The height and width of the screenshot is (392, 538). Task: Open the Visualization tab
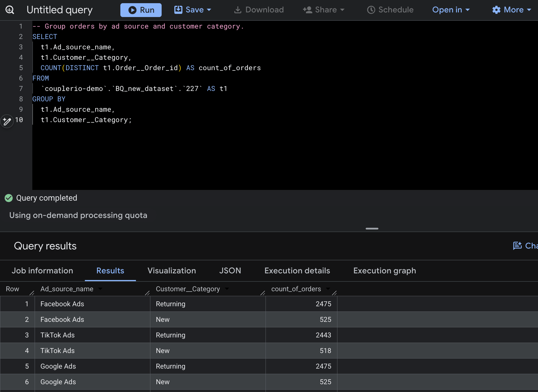click(x=172, y=271)
